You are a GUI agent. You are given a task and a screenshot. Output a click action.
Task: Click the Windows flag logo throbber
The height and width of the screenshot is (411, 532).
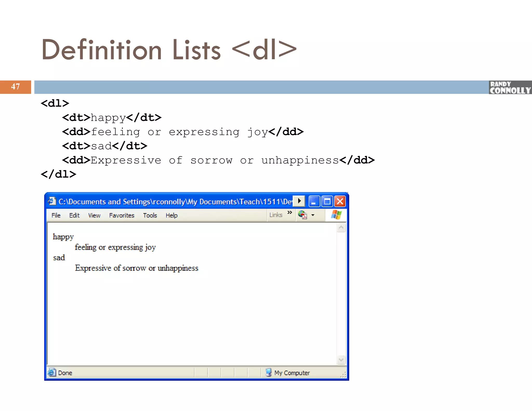336,215
